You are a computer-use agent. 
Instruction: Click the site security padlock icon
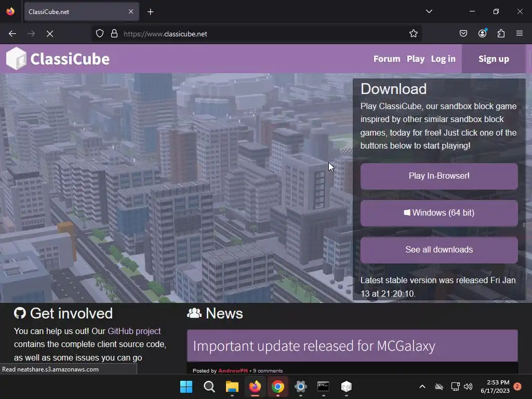click(x=114, y=34)
